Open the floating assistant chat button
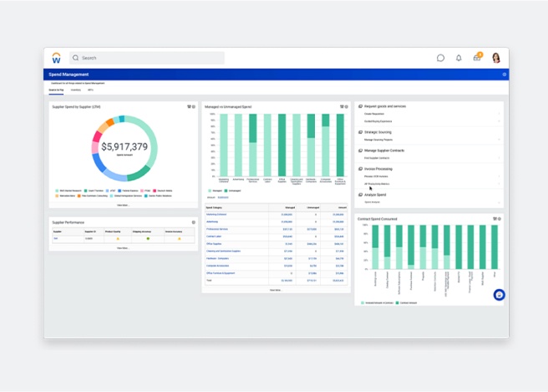Screen dimensions: 548x392 (499, 295)
